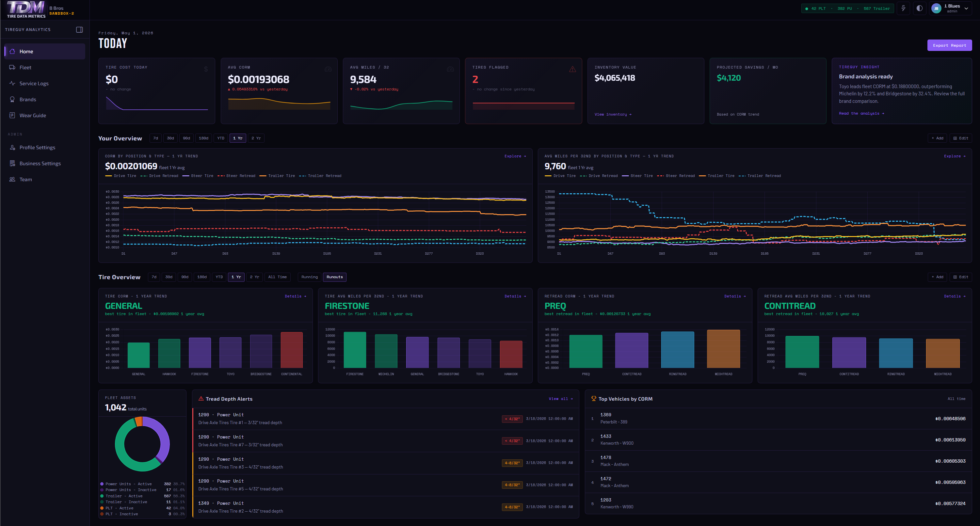This screenshot has width=980, height=526.
Task: Select 7d range in Tire Overview
Action: coord(154,277)
